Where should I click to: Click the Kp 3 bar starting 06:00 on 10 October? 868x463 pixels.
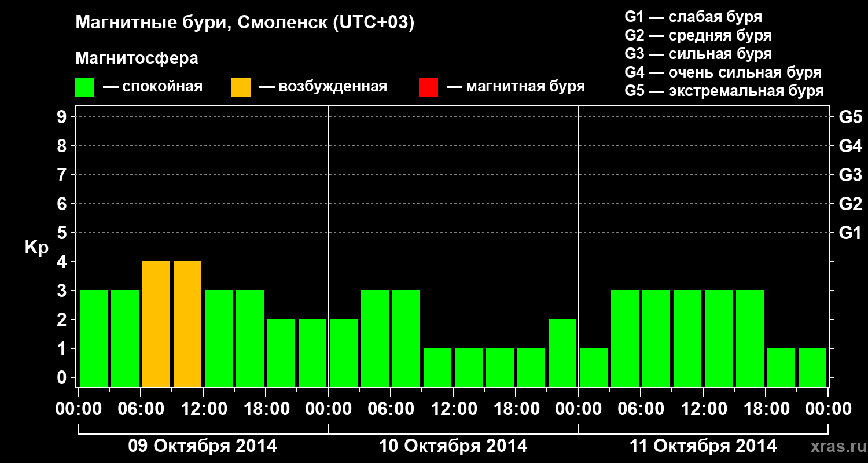(x=406, y=338)
